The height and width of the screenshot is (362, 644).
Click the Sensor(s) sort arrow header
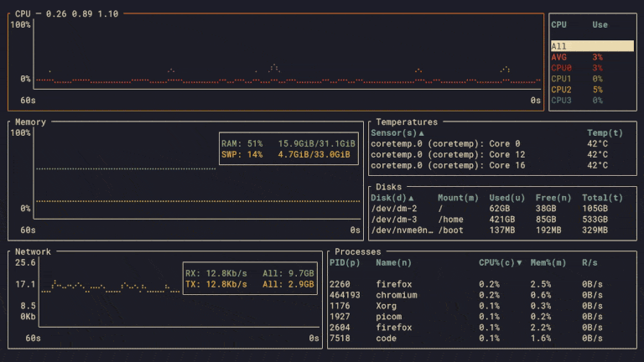pyautogui.click(x=397, y=133)
